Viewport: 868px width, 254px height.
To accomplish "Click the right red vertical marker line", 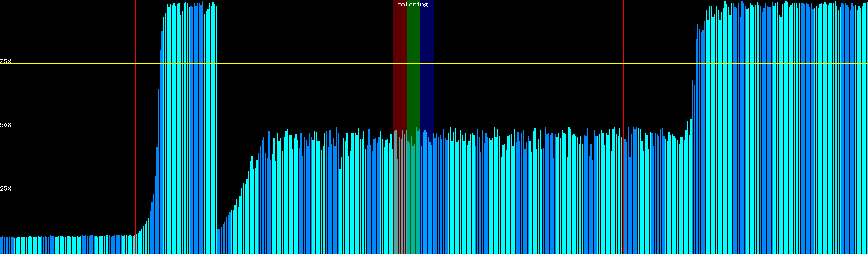I will 624,85.
